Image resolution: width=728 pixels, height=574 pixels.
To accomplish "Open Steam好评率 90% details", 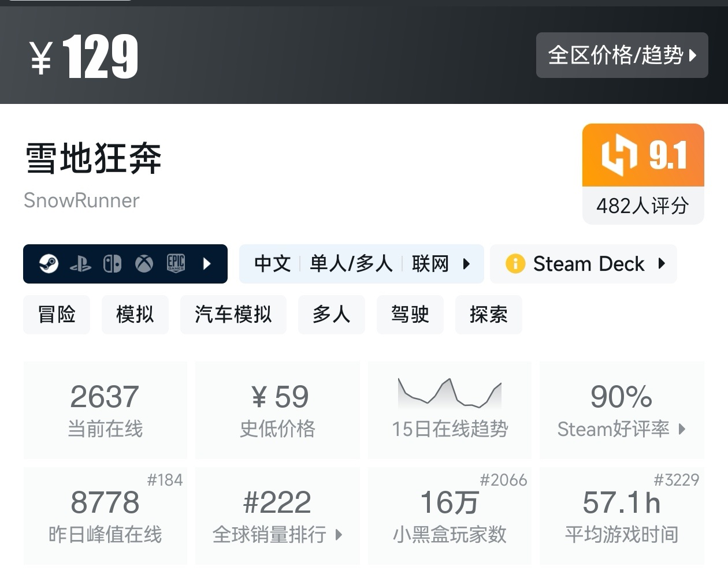I will tap(622, 410).
